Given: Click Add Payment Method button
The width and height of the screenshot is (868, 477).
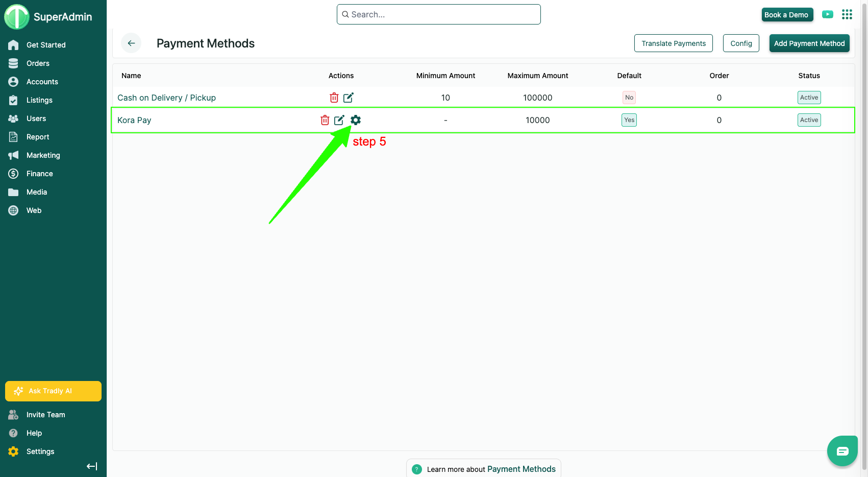Looking at the screenshot, I should click(809, 43).
